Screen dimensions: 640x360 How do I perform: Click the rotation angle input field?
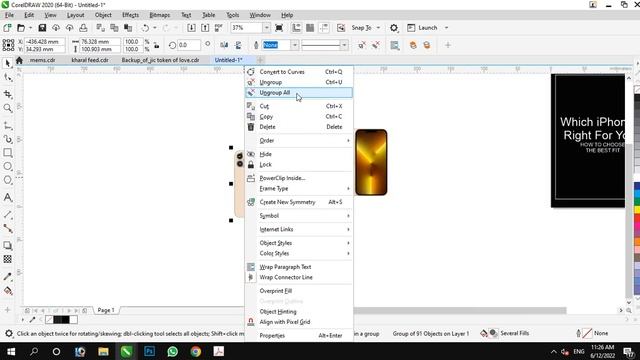(189, 45)
